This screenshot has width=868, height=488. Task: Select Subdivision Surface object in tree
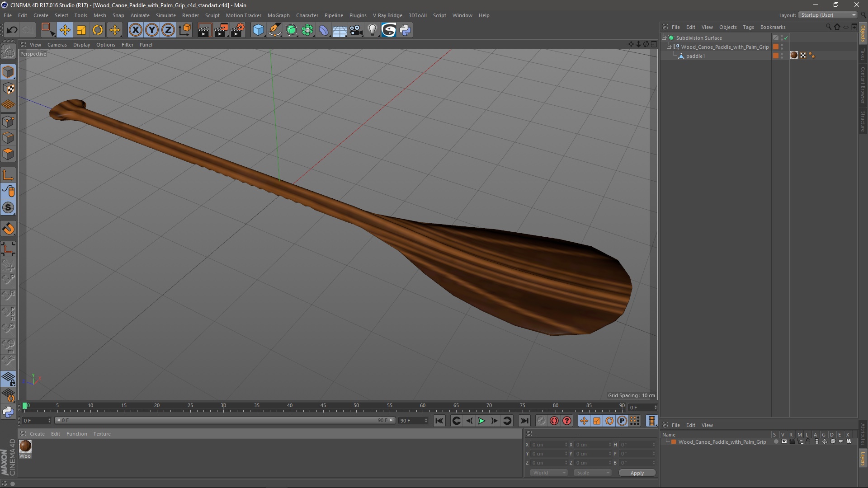[x=699, y=38]
